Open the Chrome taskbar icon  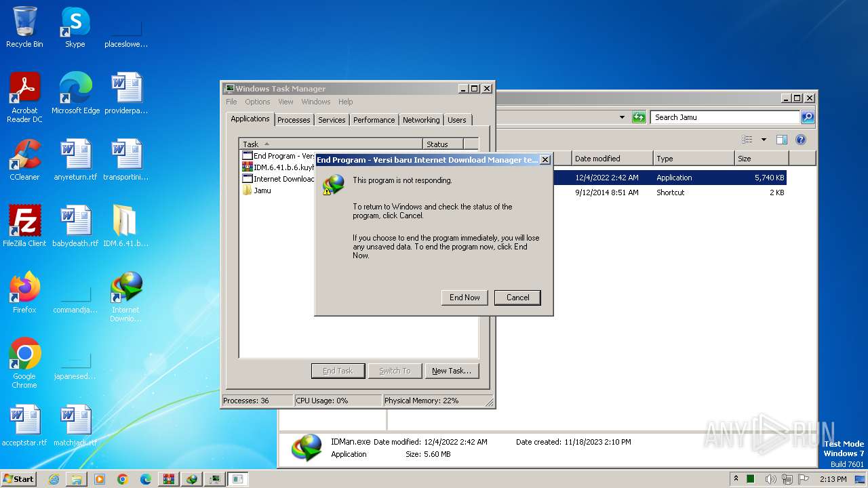pos(123,479)
